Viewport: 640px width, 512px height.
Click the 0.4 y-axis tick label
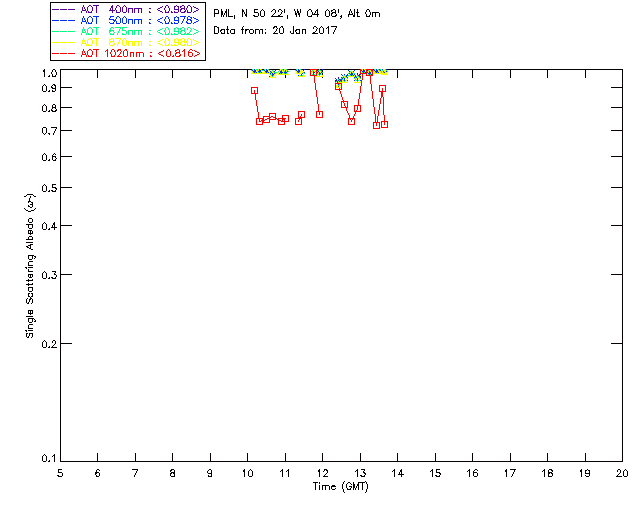tap(49, 226)
